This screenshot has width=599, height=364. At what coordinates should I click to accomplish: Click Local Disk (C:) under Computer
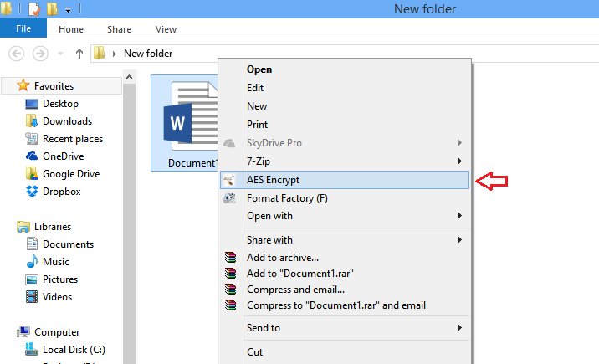coord(74,350)
